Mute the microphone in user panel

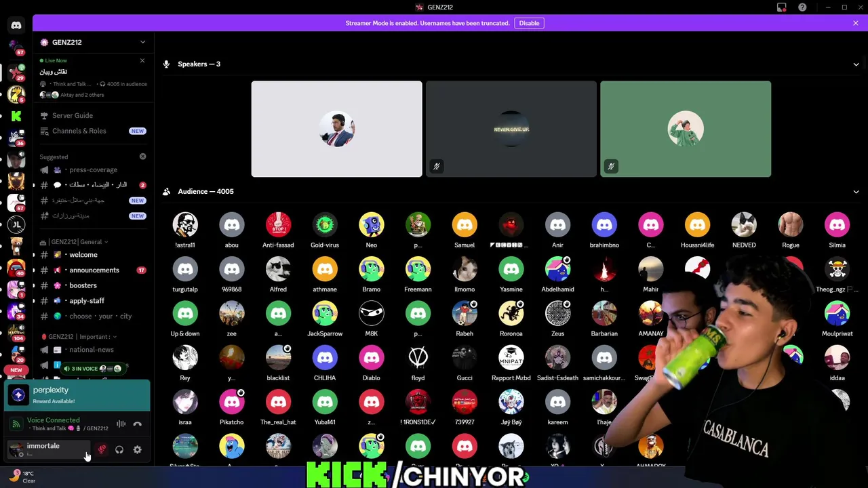coord(102,449)
